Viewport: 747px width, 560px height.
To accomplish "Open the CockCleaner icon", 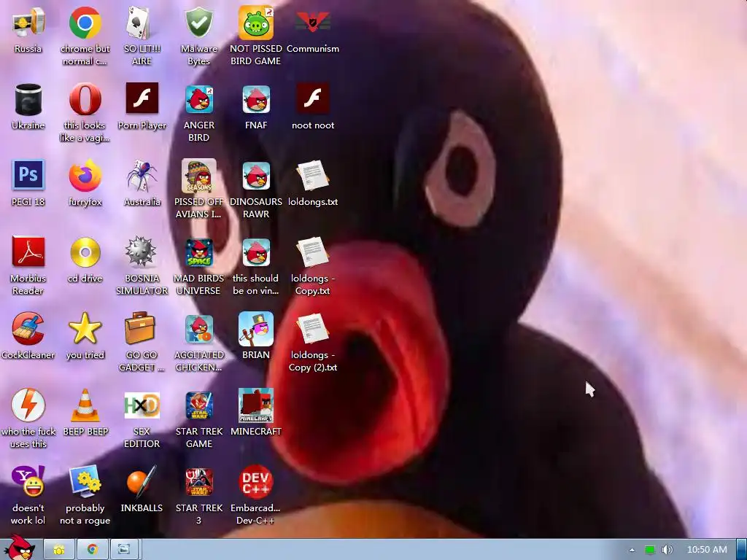I will coord(28,329).
